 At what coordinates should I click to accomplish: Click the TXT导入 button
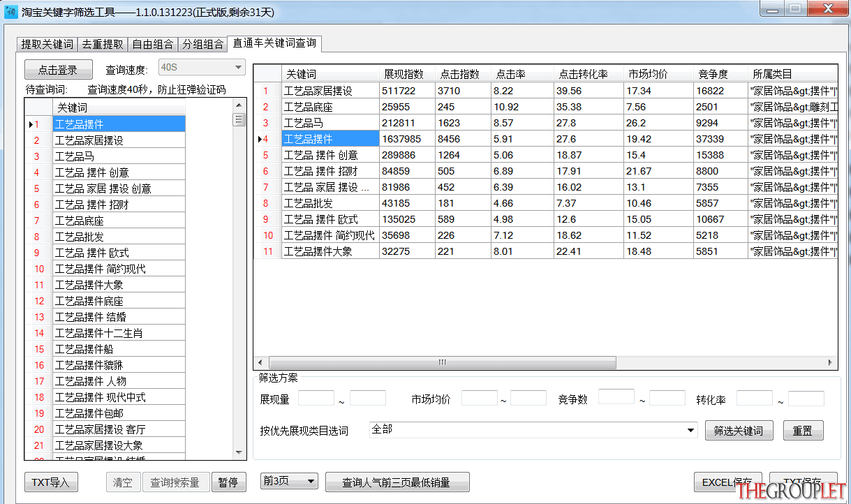click(x=51, y=482)
